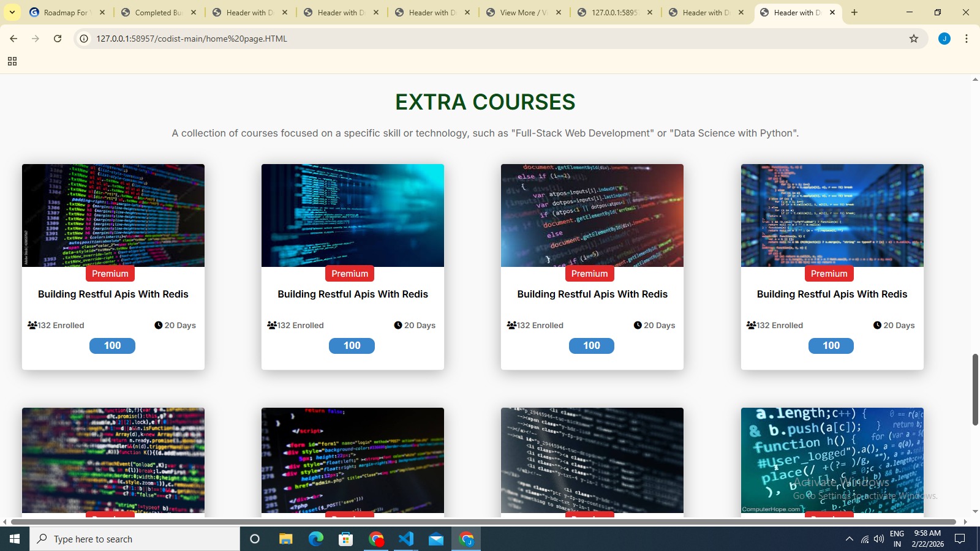Open the Chrome three-dot menu
This screenshot has width=980, height=551.
[x=967, y=39]
